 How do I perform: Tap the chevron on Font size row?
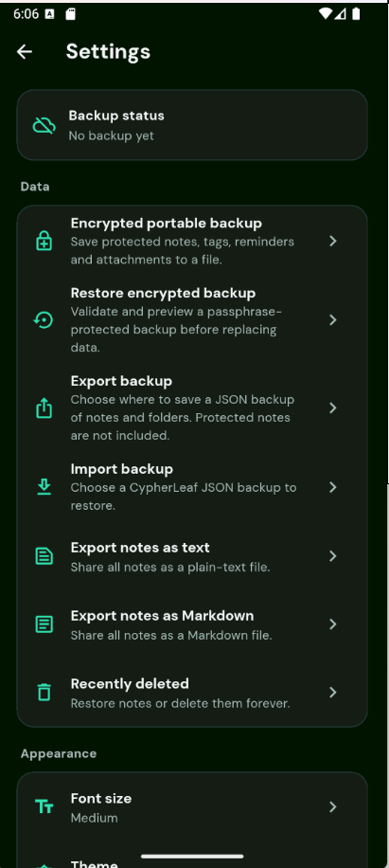(x=332, y=807)
